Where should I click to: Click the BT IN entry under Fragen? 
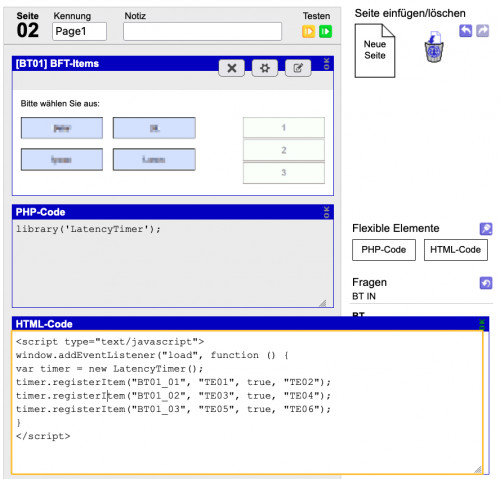pos(364,296)
